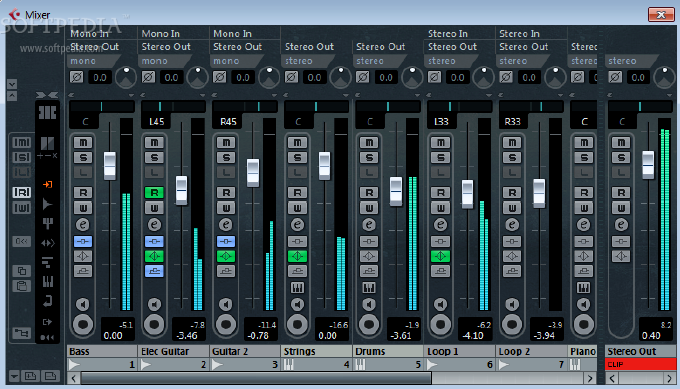Click the Bass volume fader
Viewport: 680px width, 389px height.
coord(110,166)
